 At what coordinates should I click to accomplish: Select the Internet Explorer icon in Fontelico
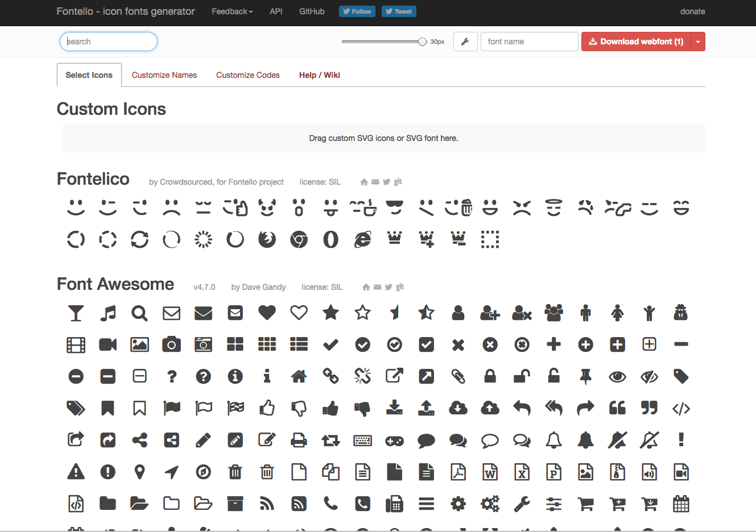[362, 240]
